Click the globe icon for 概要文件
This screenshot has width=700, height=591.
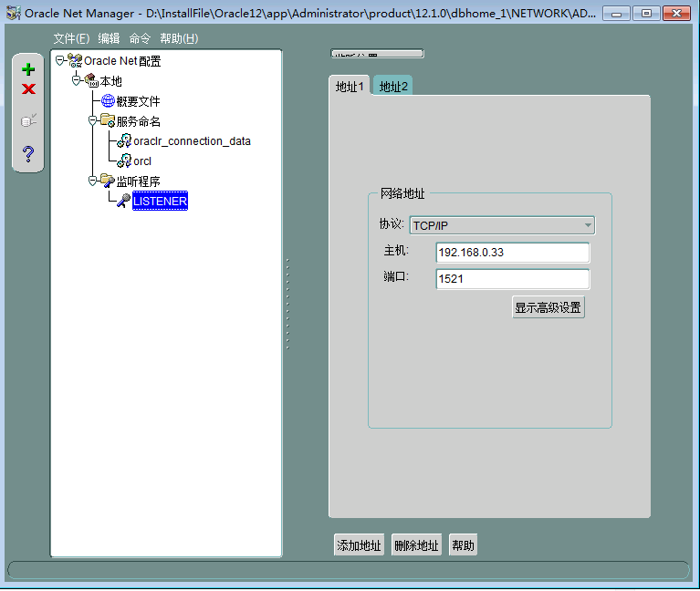[108, 101]
